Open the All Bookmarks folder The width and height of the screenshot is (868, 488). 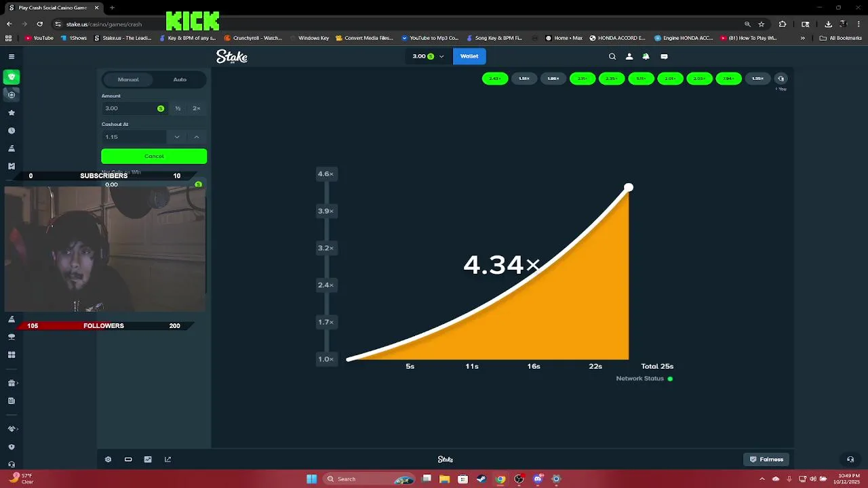coord(841,38)
